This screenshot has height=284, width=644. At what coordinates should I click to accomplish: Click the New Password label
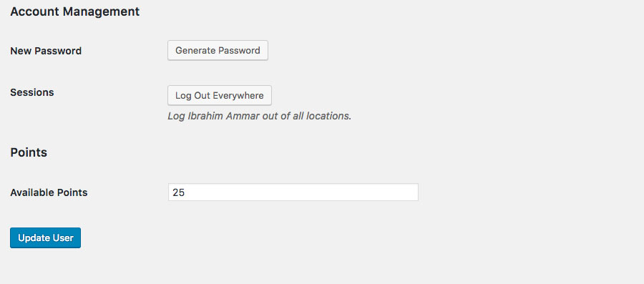46,51
